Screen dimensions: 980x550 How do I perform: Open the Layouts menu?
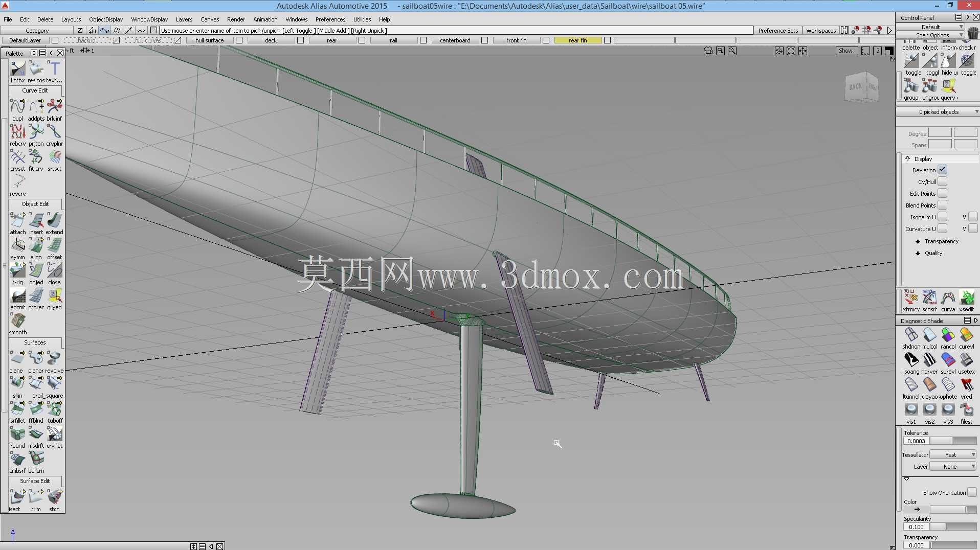tap(71, 19)
